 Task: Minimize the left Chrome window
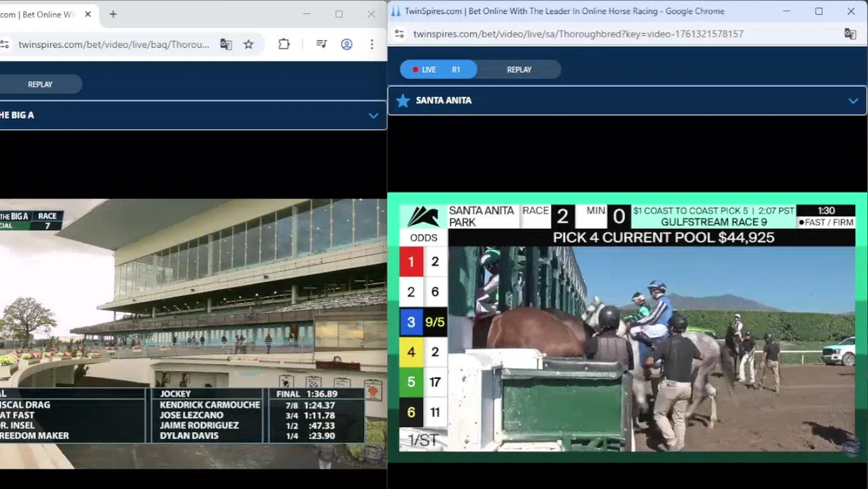[x=306, y=14]
